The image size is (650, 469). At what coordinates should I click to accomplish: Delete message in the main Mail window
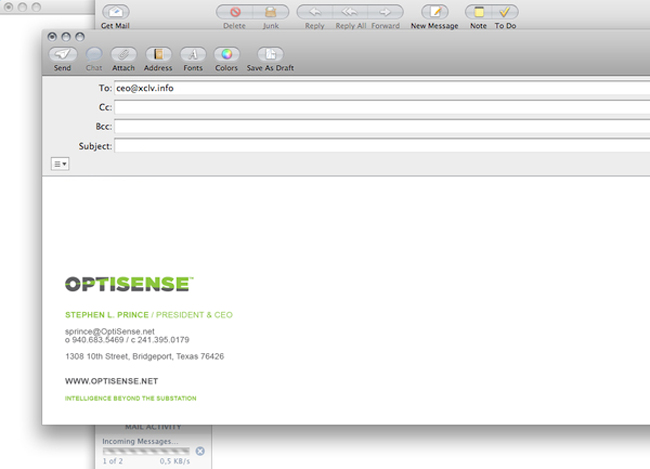(235, 12)
